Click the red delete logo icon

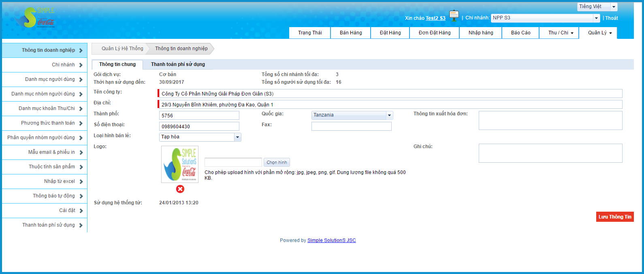tap(180, 189)
